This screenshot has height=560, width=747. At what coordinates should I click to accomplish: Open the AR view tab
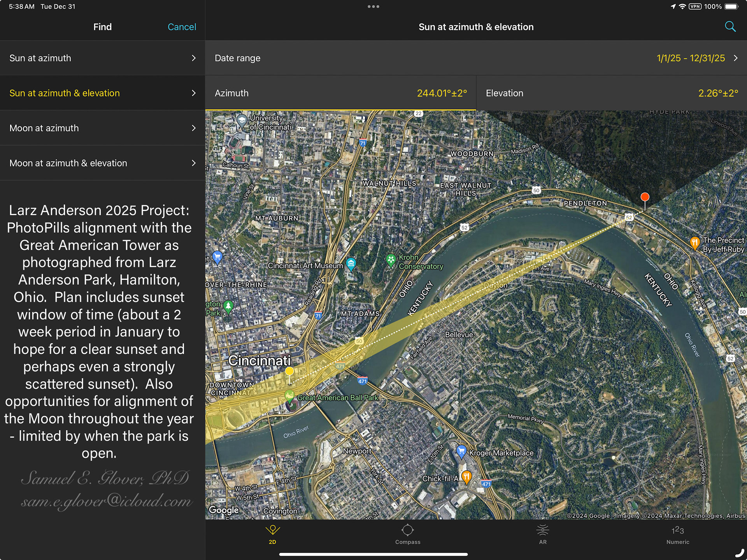click(x=543, y=534)
